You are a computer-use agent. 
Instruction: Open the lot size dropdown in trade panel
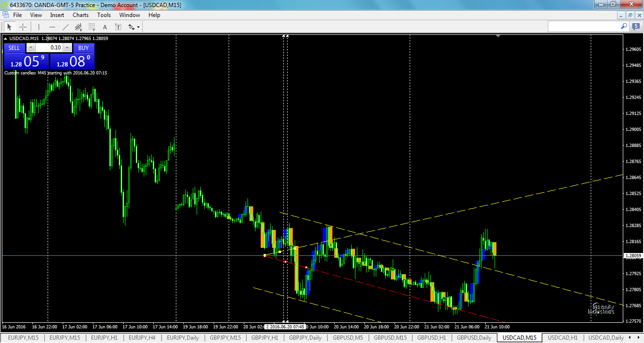click(30, 48)
